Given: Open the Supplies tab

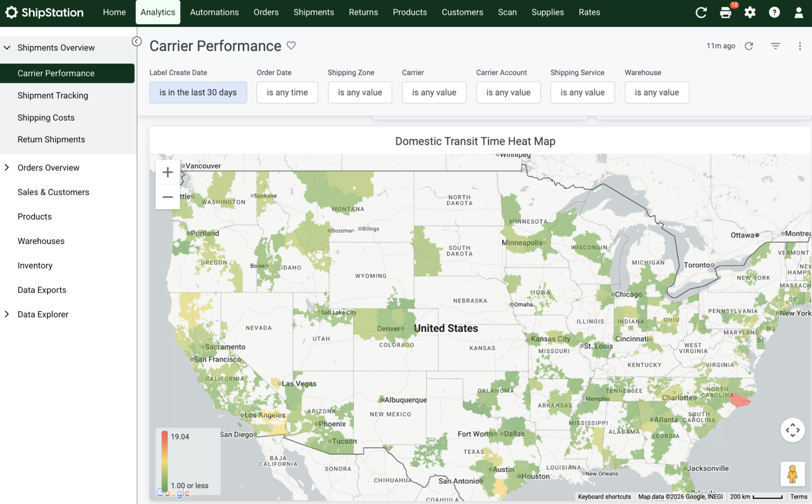Looking at the screenshot, I should coord(548,12).
